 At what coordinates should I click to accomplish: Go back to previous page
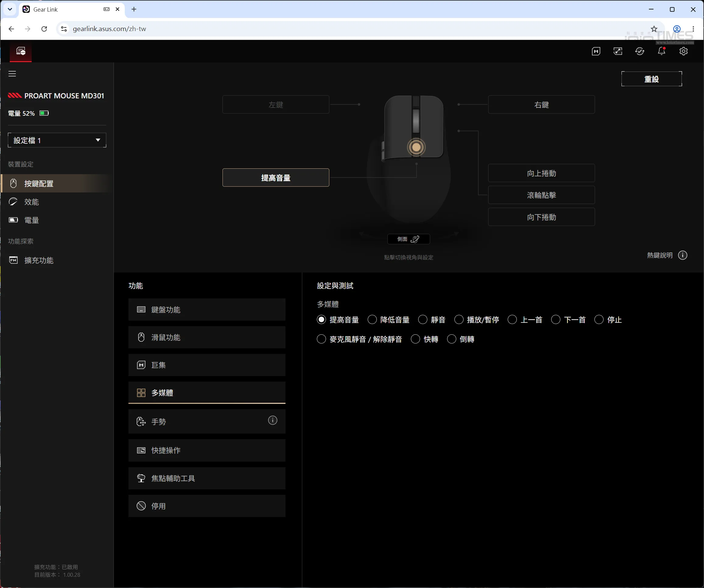11,29
